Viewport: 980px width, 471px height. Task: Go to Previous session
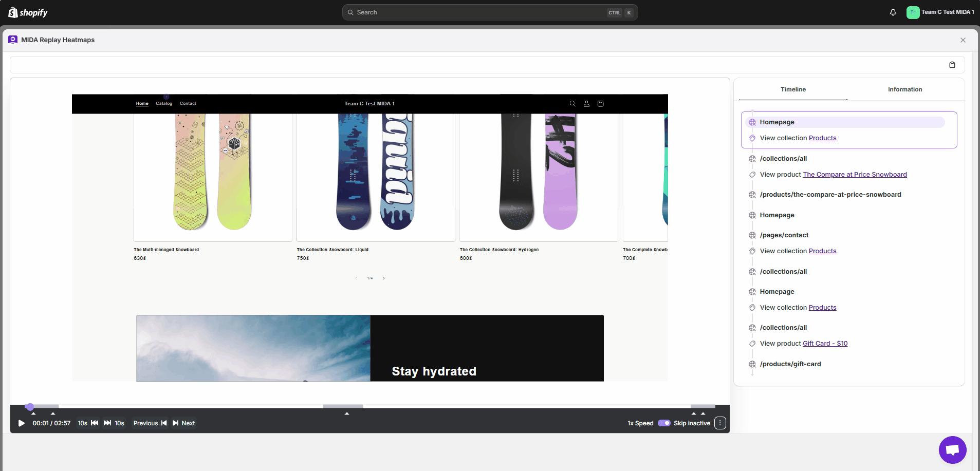click(x=150, y=423)
